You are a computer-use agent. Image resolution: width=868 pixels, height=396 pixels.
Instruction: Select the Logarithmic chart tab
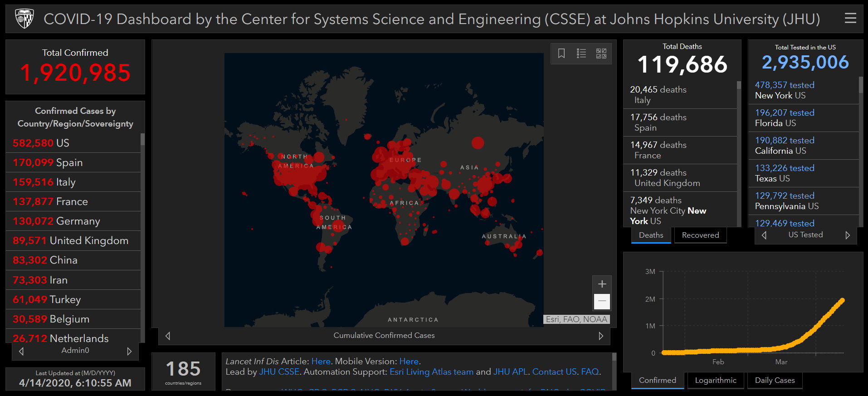(x=716, y=381)
